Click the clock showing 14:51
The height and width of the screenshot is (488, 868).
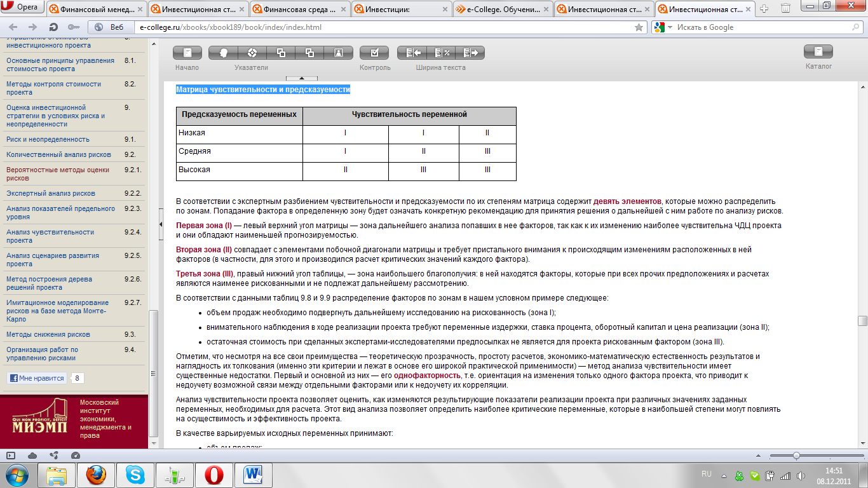click(834, 471)
